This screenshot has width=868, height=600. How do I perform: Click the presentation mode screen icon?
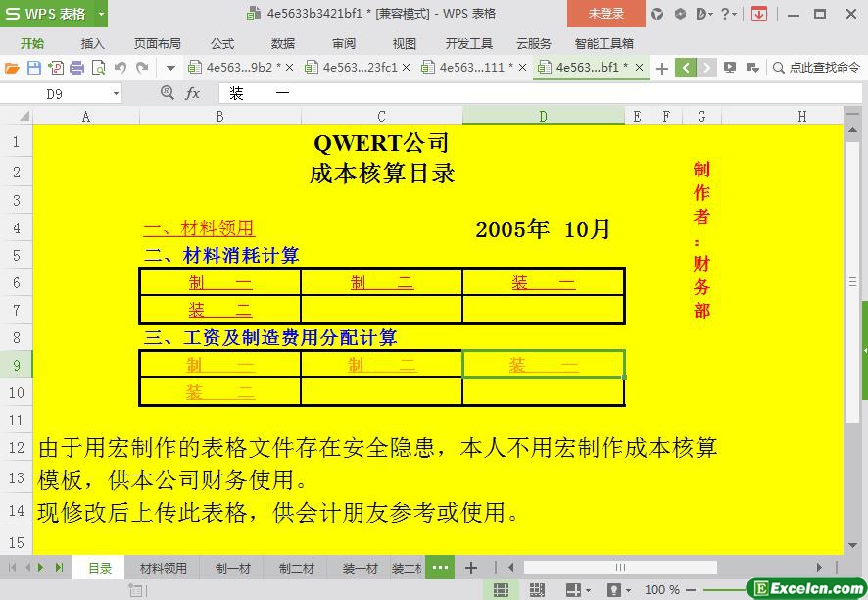point(730,68)
